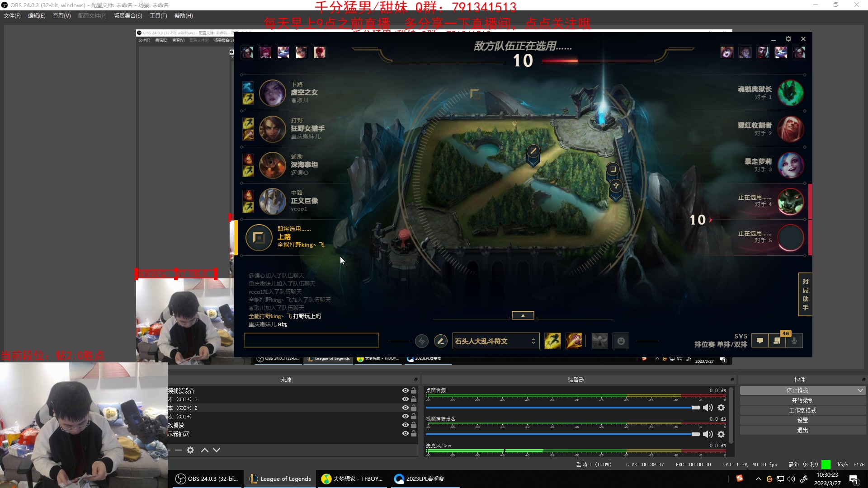The width and height of the screenshot is (868, 488).
Task: Open Windows notification center
Action: pyautogui.click(x=854, y=479)
